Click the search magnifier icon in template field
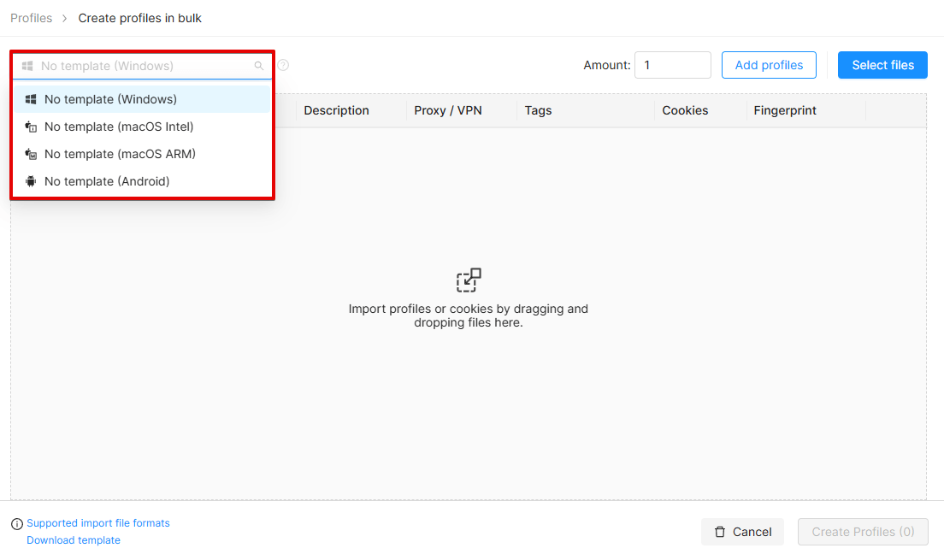Screen dimensions: 944x560 point(259,66)
